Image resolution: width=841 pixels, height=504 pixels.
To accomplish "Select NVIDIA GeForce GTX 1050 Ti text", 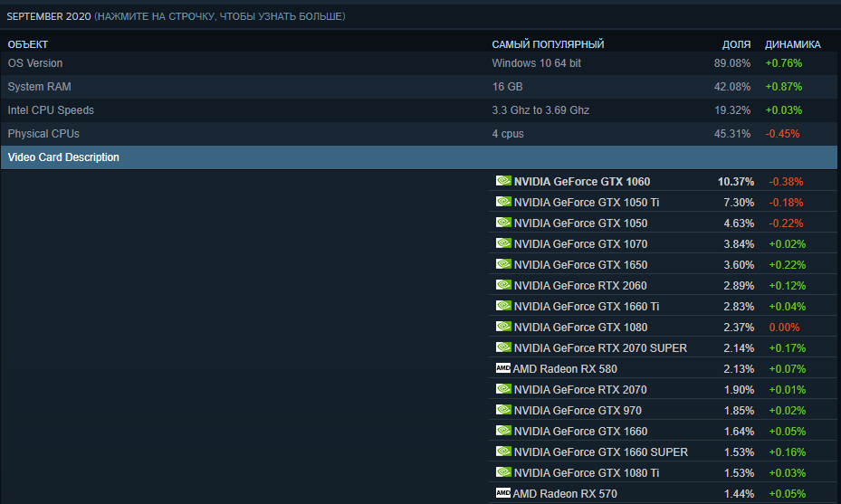I will coord(587,203).
